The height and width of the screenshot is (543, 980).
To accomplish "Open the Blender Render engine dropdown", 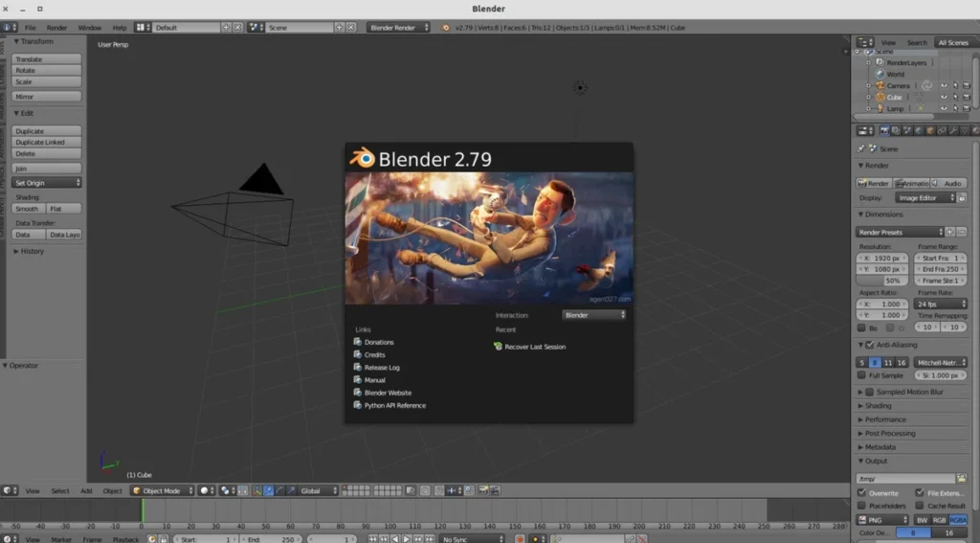I will [x=398, y=28].
